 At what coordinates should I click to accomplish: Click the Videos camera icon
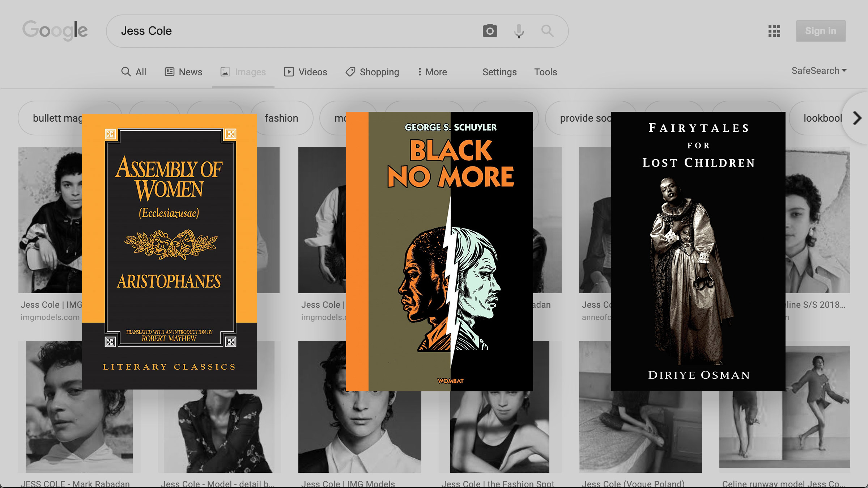(288, 72)
